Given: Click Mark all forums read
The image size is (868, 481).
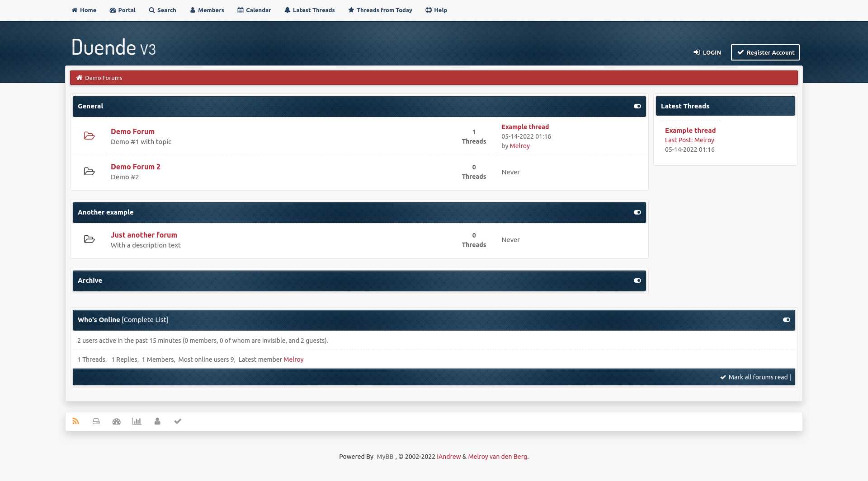Looking at the screenshot, I should tap(758, 377).
